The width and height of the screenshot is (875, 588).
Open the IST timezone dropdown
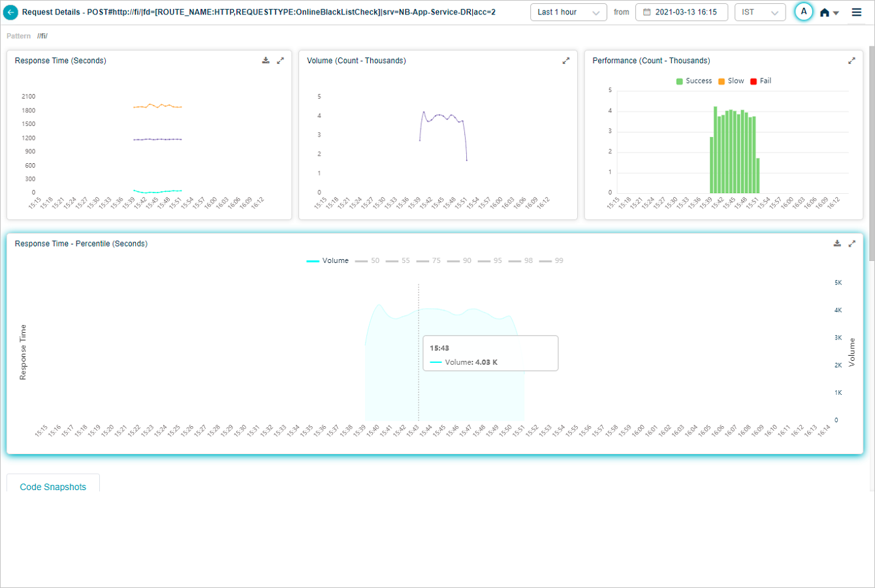point(759,12)
